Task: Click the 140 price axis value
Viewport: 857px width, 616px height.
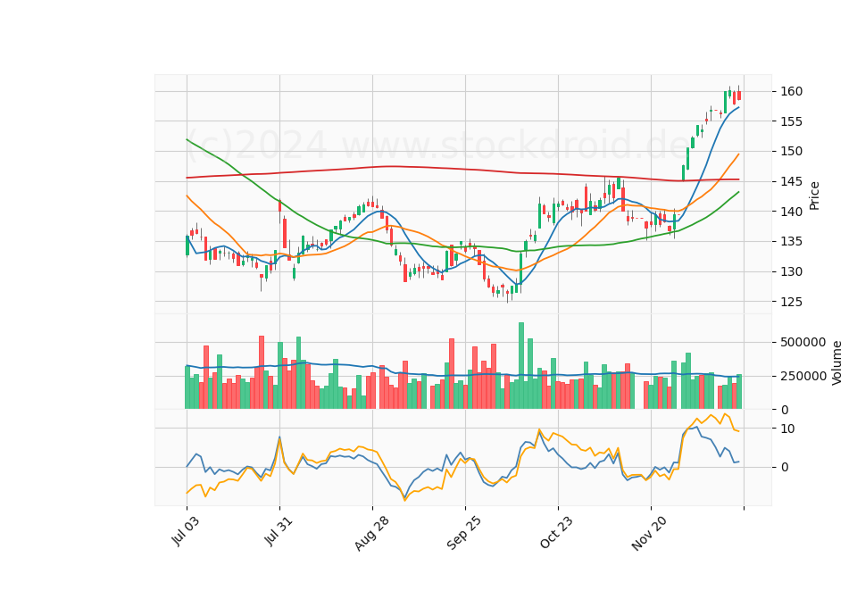Action: 791,212
